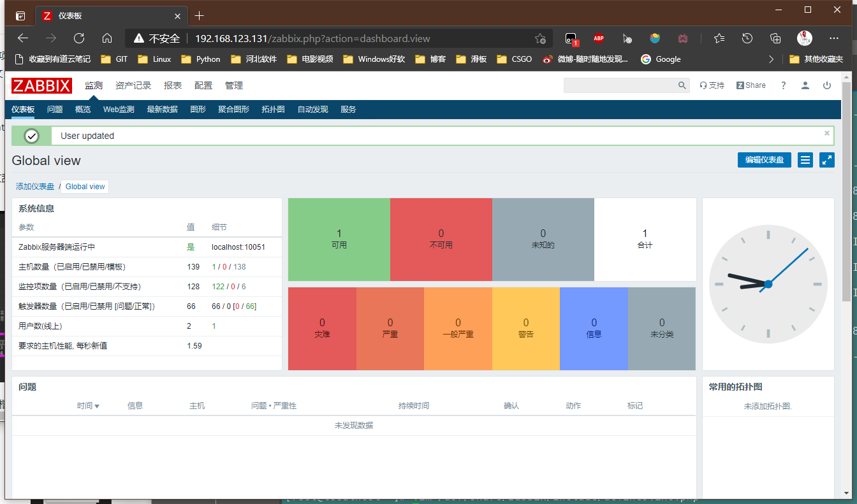The image size is (857, 504).
Task: Open the CSGO bookmarks folder
Action: [513, 59]
